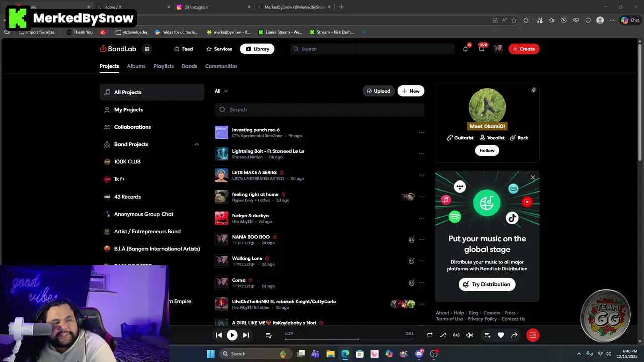Viewport: 644px width, 362px height.
Task: Switch to the Bands tab
Action: pos(189,66)
